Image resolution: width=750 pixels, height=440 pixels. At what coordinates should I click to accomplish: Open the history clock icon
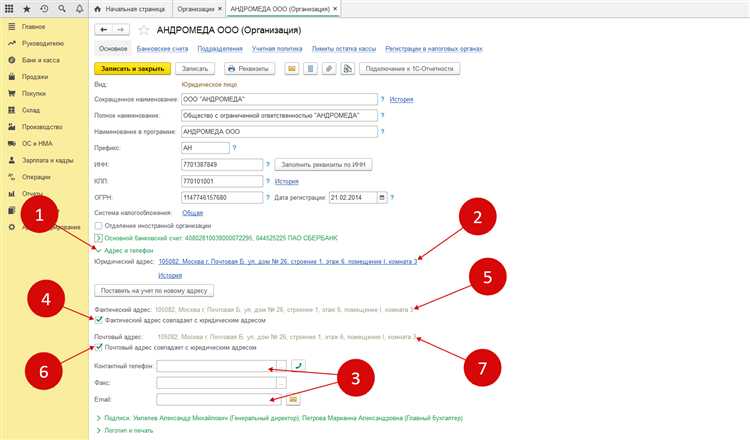coord(44,9)
